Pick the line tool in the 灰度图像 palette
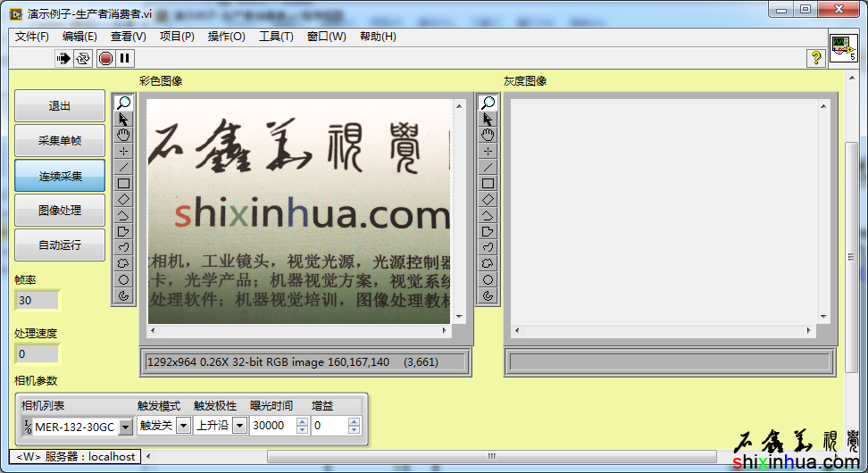The image size is (868, 473). 488,167
